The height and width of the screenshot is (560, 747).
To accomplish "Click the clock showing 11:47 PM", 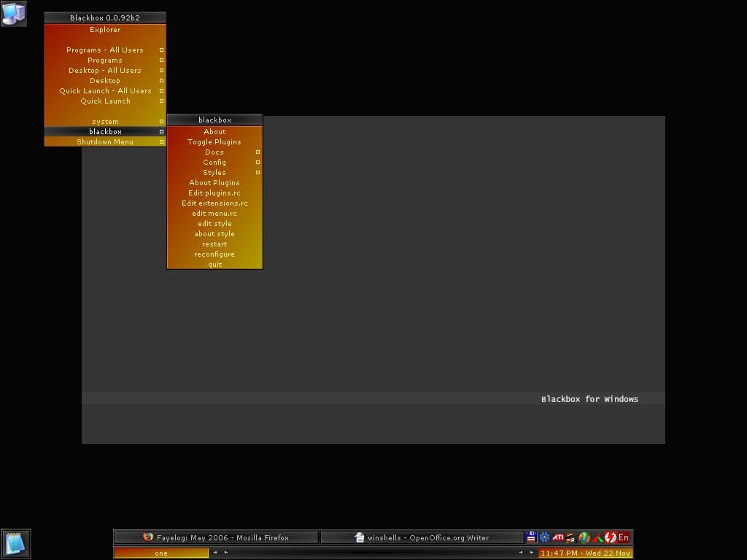I will pyautogui.click(x=586, y=553).
